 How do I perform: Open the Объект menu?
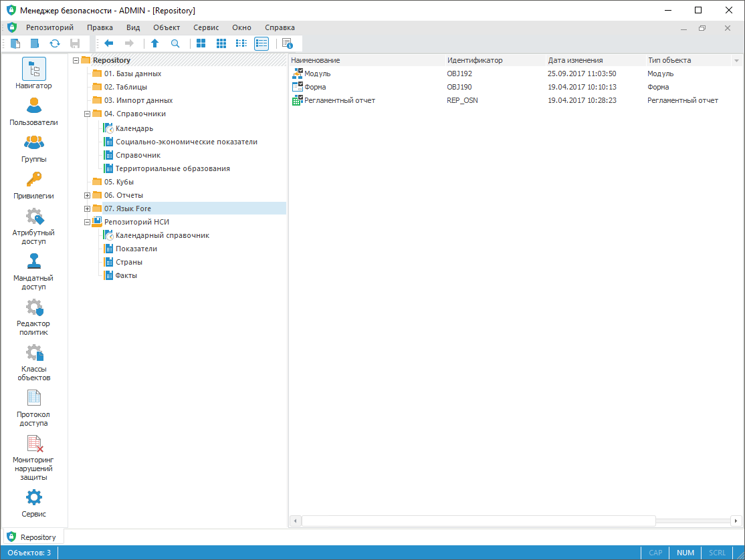tap(167, 27)
